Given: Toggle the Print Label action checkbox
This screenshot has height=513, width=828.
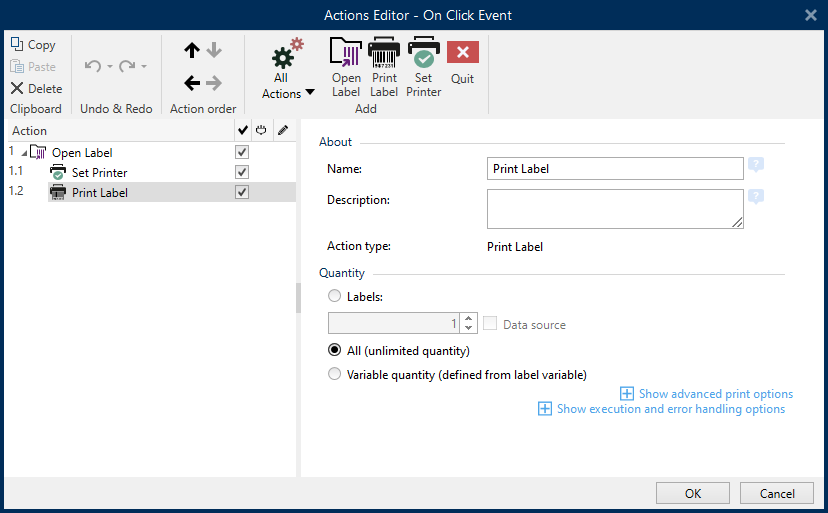Looking at the screenshot, I should click(x=242, y=192).
